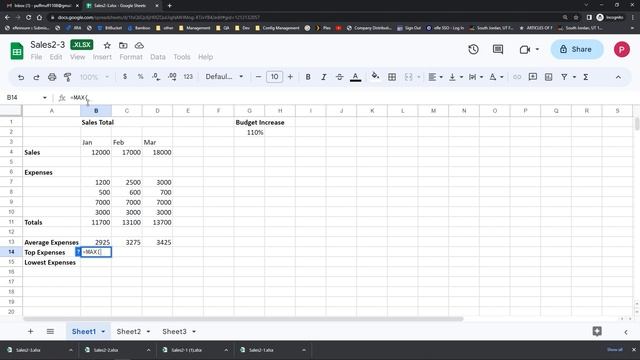Image resolution: width=640 pixels, height=360 pixels.
Task: Click the formula bar containing =MAX(
Action: [351, 98]
